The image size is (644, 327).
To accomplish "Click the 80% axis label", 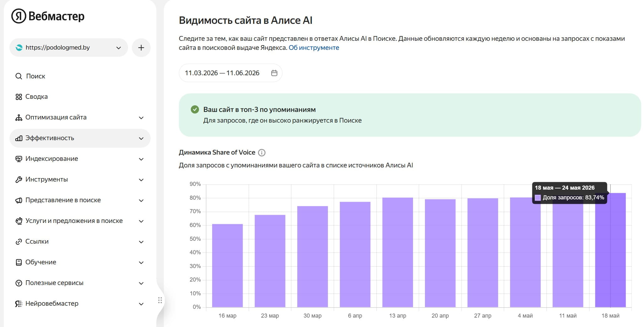I will [x=195, y=198].
